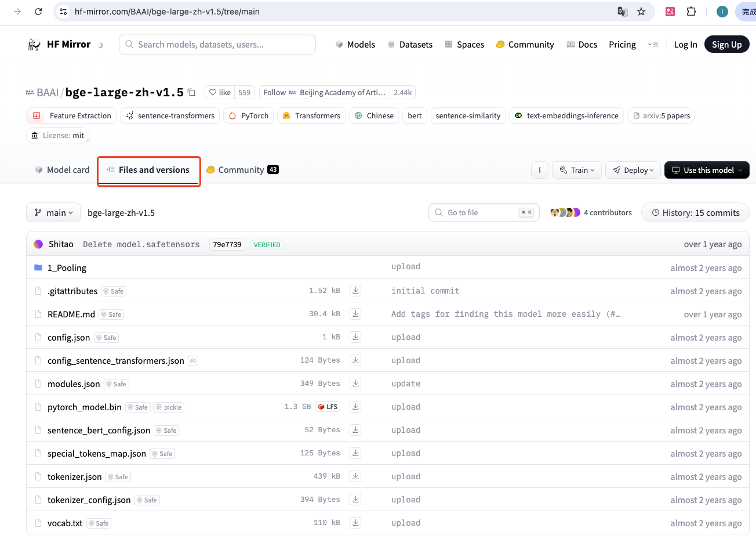Image resolution: width=756 pixels, height=539 pixels.
Task: Expand the Train dropdown
Action: 577,170
